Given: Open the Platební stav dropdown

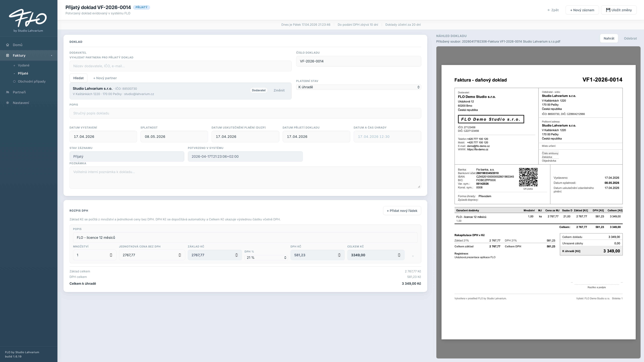Looking at the screenshot, I should [359, 87].
